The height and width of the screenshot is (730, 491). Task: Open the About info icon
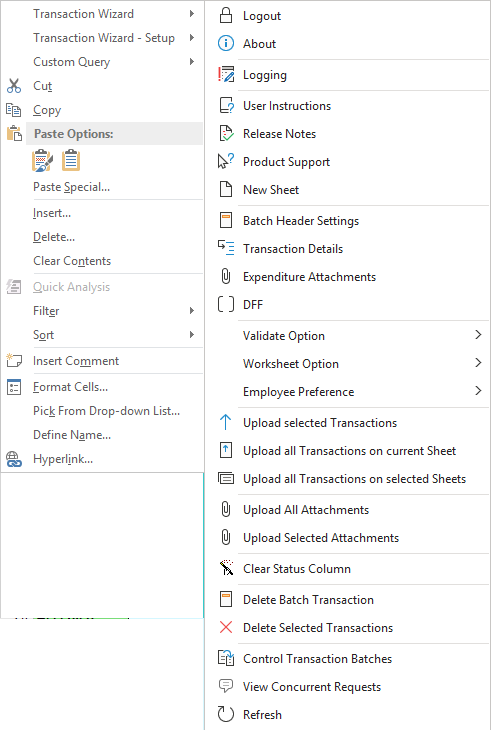click(x=226, y=43)
